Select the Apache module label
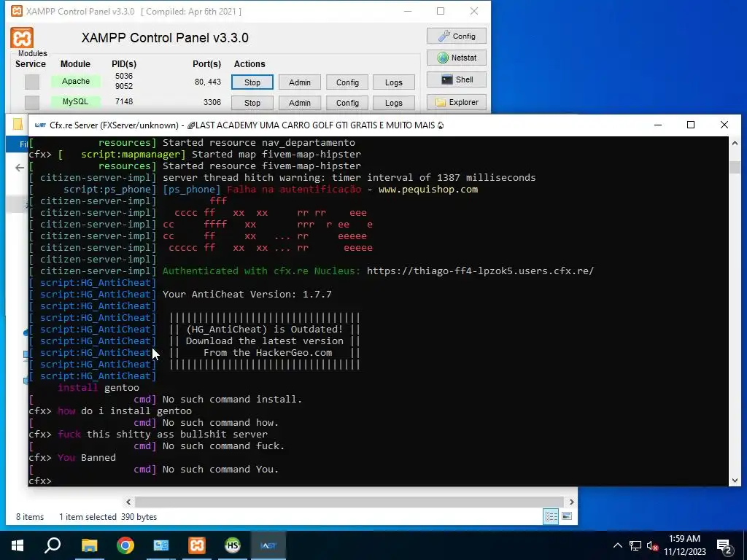Viewport: 747px width, 560px height. (x=76, y=81)
